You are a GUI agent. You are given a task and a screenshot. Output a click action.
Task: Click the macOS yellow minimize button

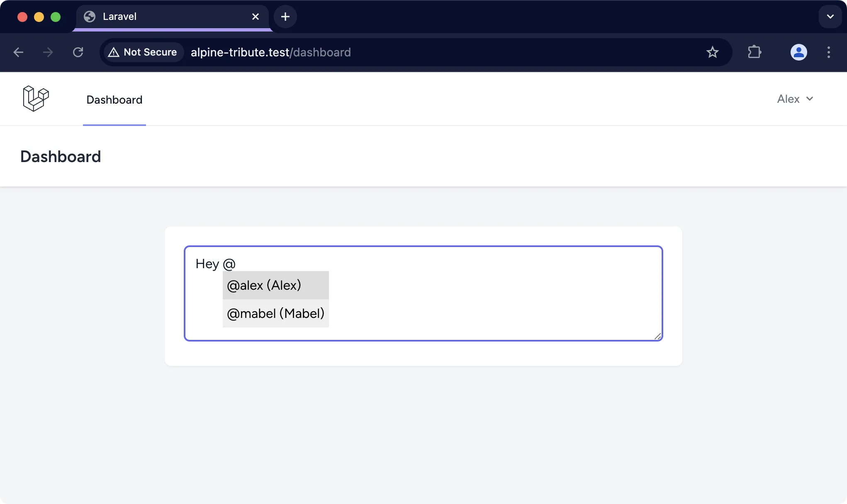[39, 17]
